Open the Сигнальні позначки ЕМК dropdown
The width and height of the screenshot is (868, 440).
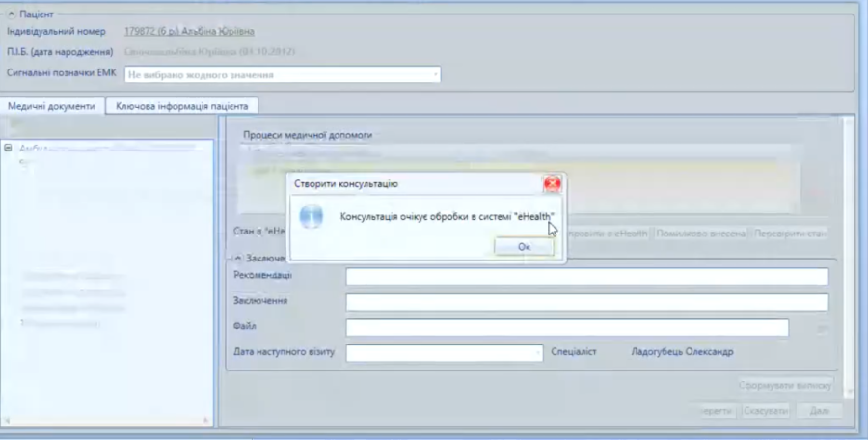click(435, 74)
